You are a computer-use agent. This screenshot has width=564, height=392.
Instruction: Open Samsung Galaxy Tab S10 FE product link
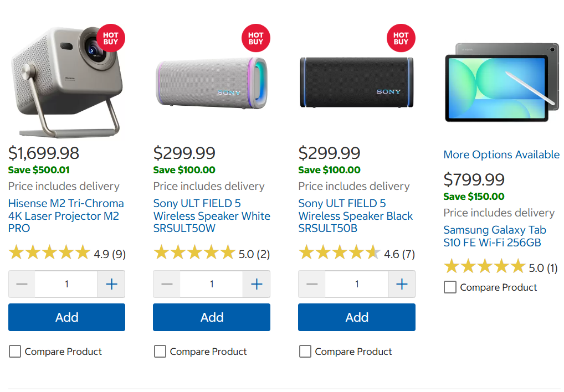pyautogui.click(x=495, y=236)
